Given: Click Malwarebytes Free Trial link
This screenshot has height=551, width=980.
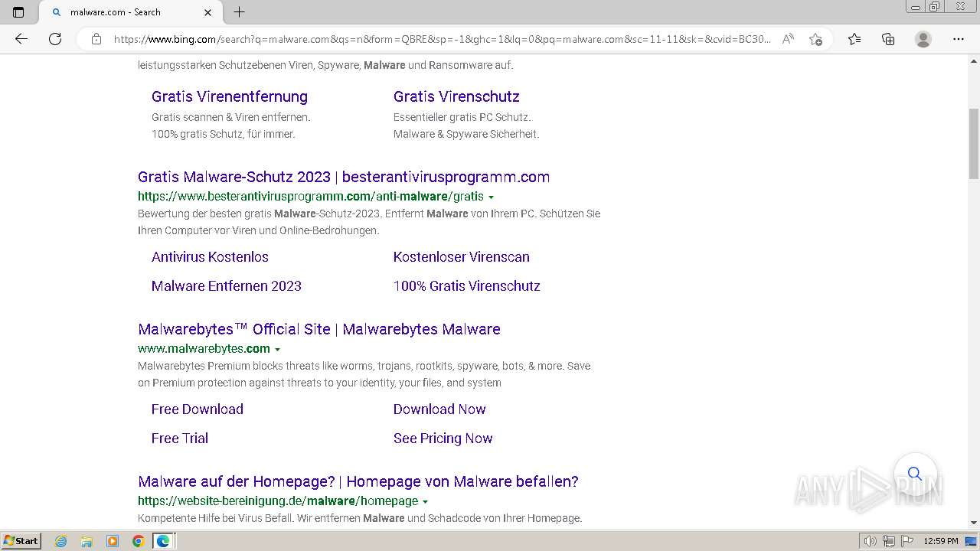Looking at the screenshot, I should (180, 439).
